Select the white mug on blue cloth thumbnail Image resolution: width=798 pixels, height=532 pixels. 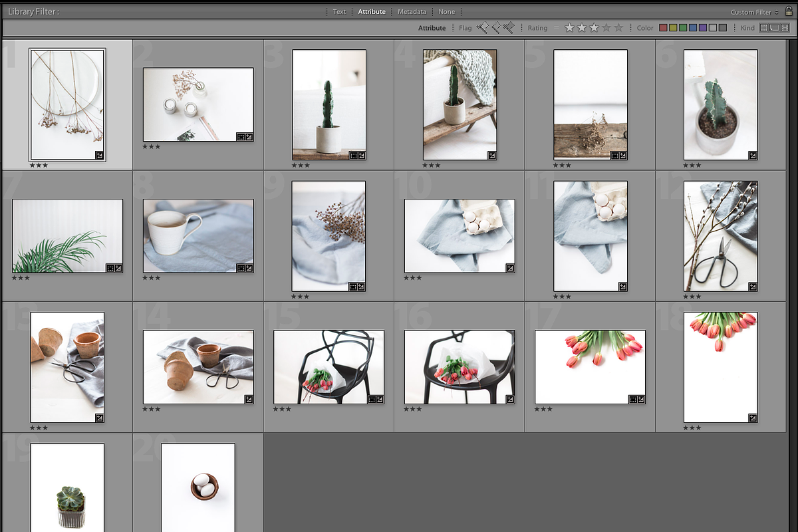(x=198, y=236)
